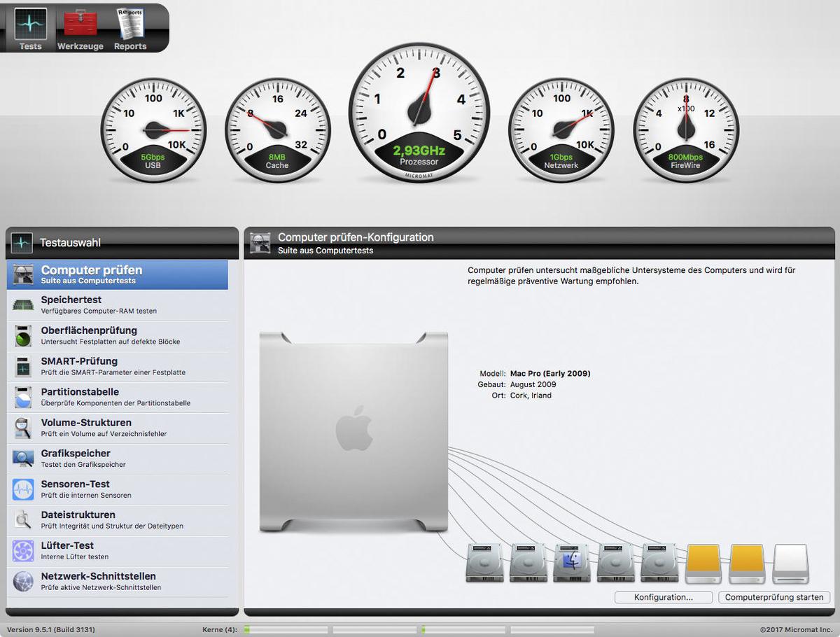
Task: Click the Prozessor 2,93GHz gauge
Action: coord(419,112)
